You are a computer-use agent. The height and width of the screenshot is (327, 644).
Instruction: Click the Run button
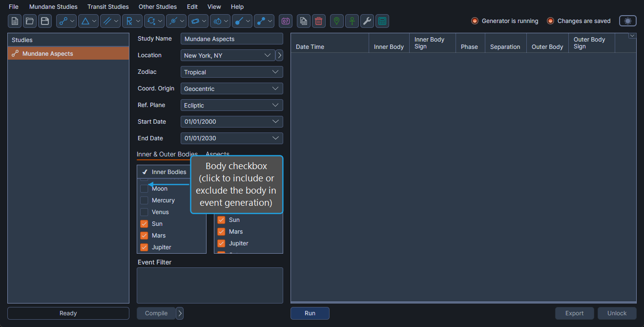tap(310, 313)
